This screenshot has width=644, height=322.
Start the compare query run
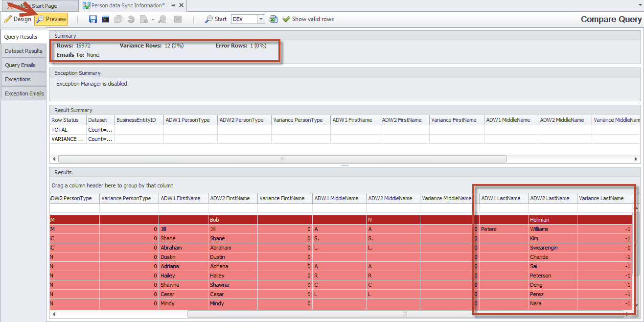coord(216,19)
